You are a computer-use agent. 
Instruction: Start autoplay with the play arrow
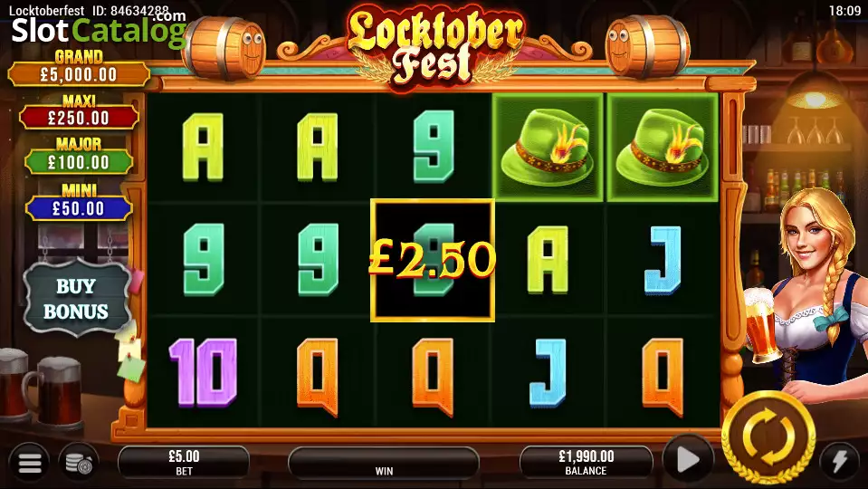pyautogui.click(x=688, y=459)
